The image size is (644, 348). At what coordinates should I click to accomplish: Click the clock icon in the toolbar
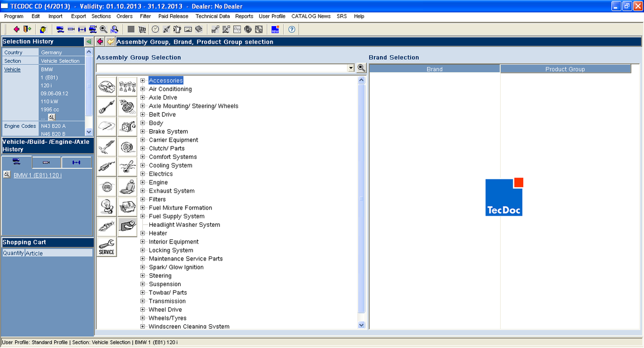click(x=155, y=29)
